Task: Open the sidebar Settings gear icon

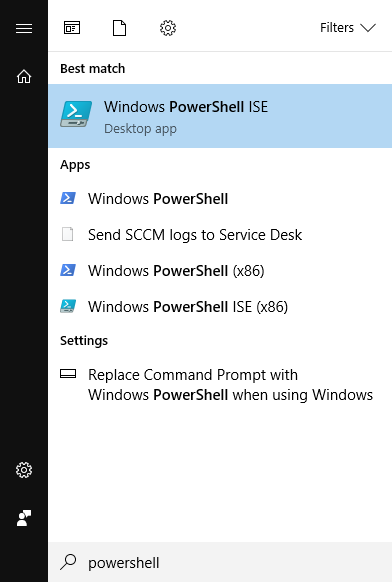Action: point(24,470)
